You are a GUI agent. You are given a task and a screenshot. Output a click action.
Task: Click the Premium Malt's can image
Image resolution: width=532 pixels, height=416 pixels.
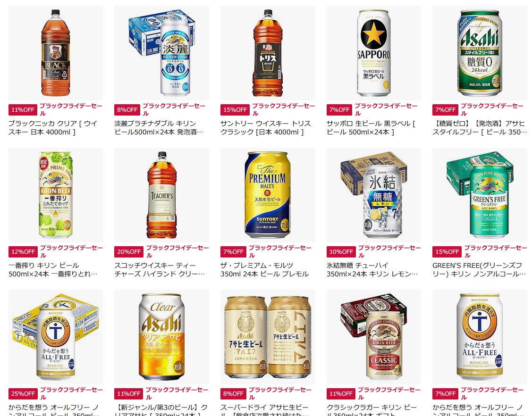[268, 195]
